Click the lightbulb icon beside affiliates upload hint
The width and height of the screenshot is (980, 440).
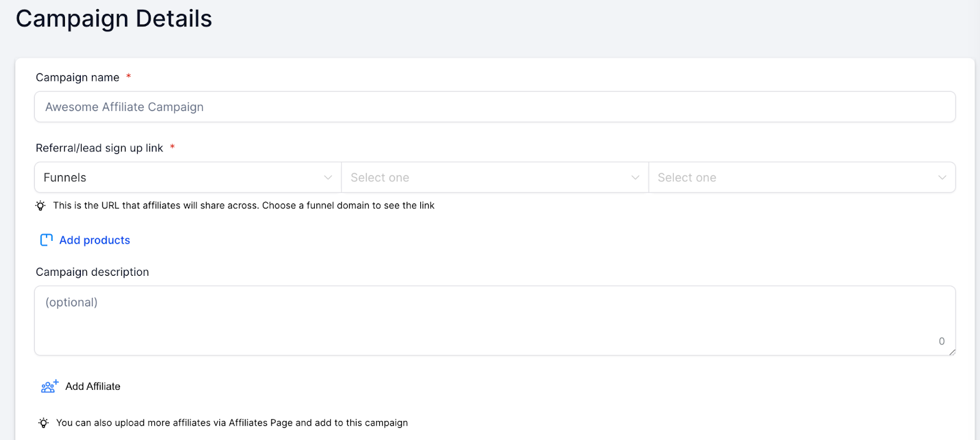click(x=43, y=423)
